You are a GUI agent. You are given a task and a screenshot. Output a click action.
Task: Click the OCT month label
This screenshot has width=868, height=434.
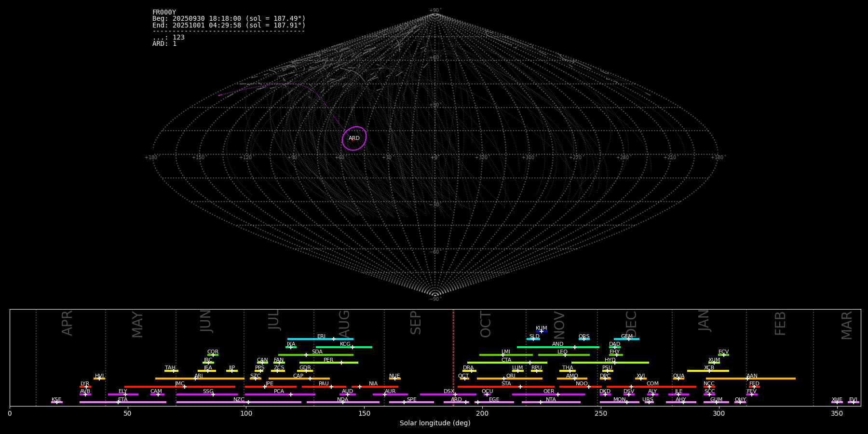[x=486, y=324]
